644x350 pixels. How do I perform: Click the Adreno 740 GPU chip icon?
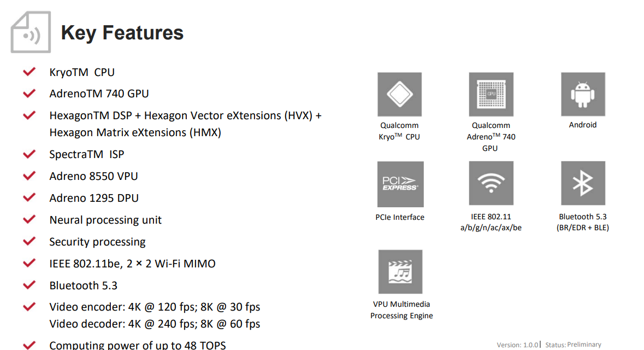pyautogui.click(x=491, y=94)
